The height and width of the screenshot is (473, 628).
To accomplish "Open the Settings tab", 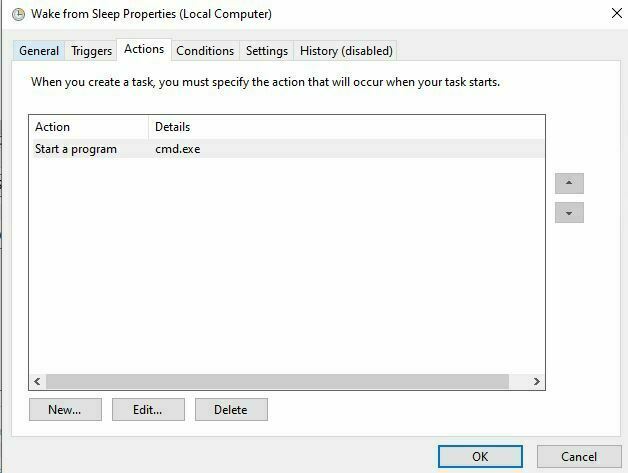I will [267, 51].
